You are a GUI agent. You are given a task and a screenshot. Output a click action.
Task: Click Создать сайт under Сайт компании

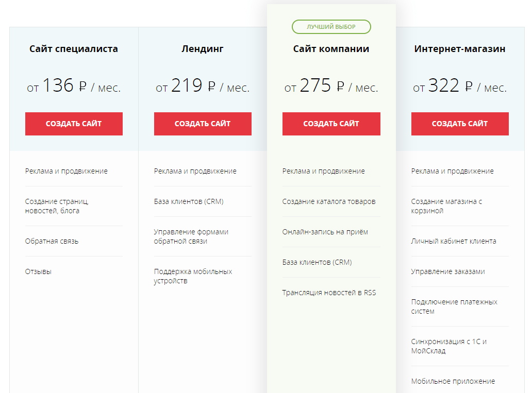point(331,124)
